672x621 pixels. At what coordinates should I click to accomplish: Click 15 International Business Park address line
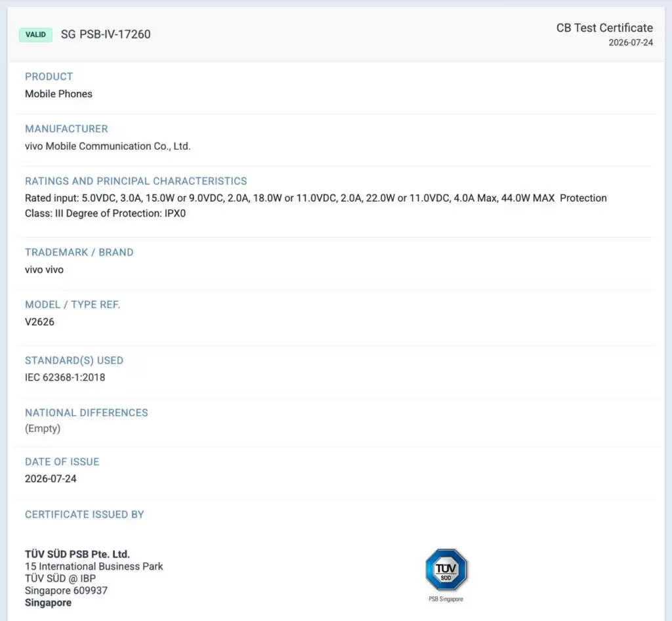click(94, 567)
